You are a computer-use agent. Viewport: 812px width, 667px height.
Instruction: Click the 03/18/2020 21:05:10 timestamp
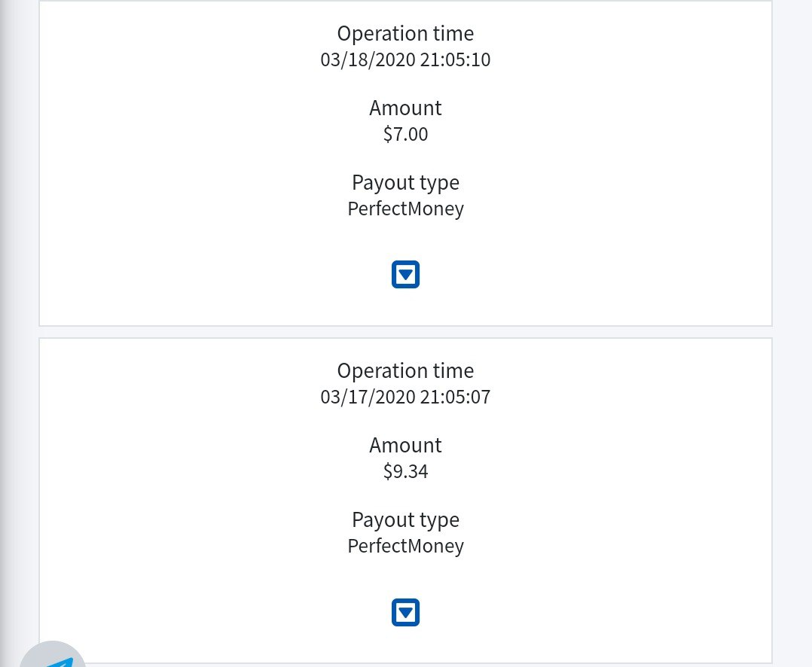point(405,59)
